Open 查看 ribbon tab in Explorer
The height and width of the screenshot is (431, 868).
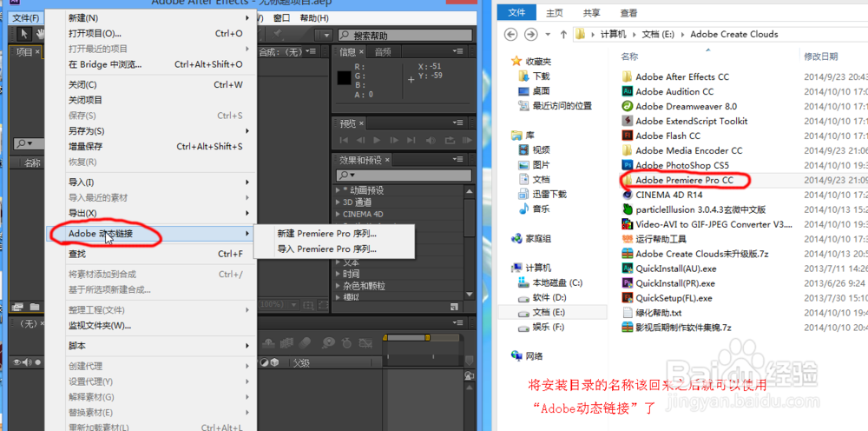tap(628, 13)
